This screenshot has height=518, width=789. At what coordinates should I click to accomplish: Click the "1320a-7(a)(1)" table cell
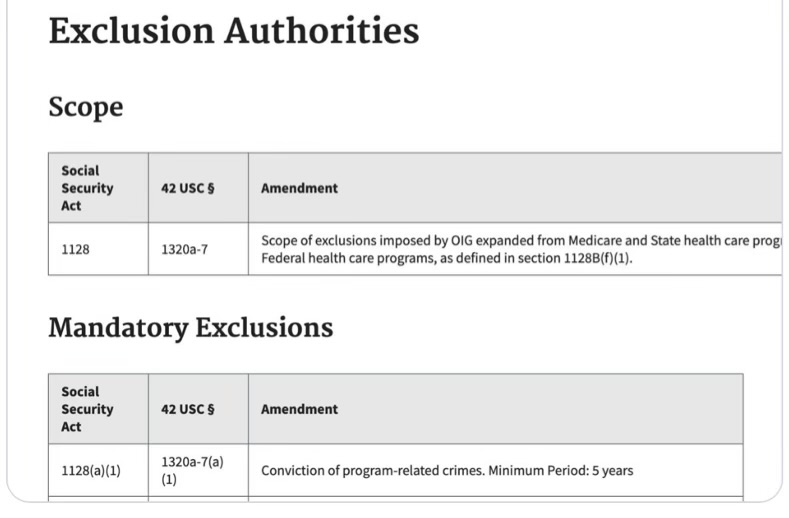coord(192,470)
